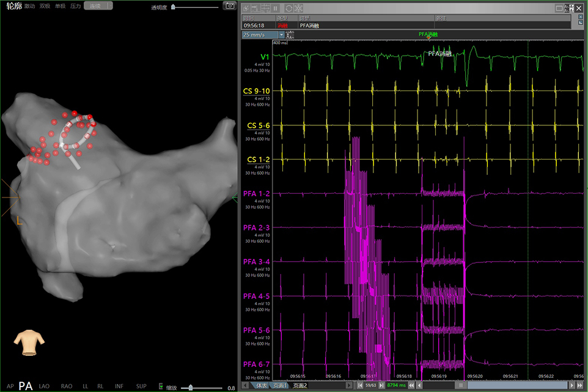The width and height of the screenshot is (588, 392).
Task: Toggle the checkbox beside 缩放
Action: 161,386
